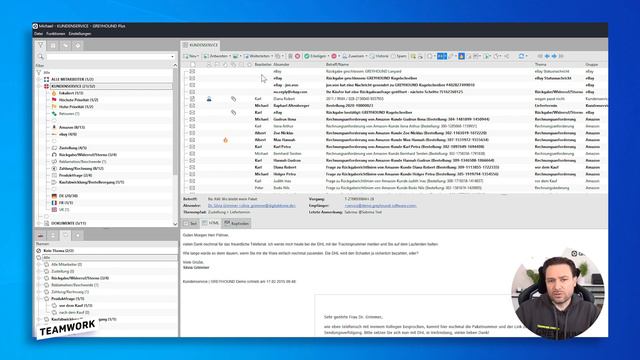Select the DOKUMENTE filter node

(69, 223)
